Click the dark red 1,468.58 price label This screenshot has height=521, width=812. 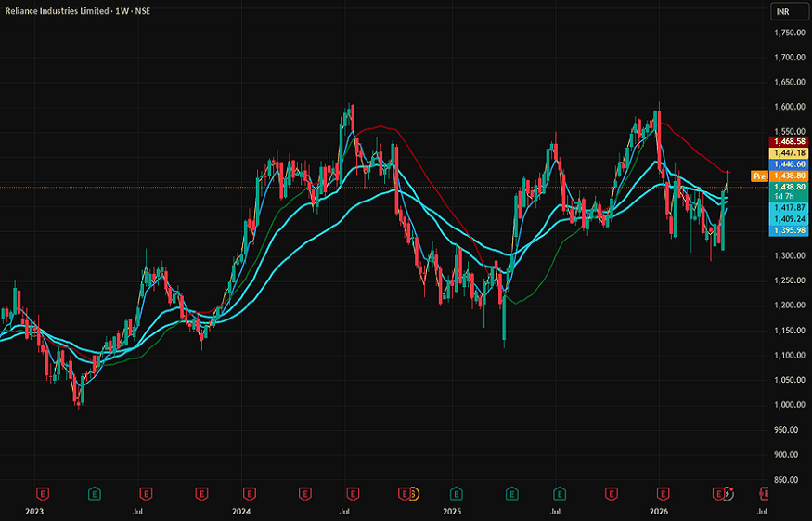(789, 141)
